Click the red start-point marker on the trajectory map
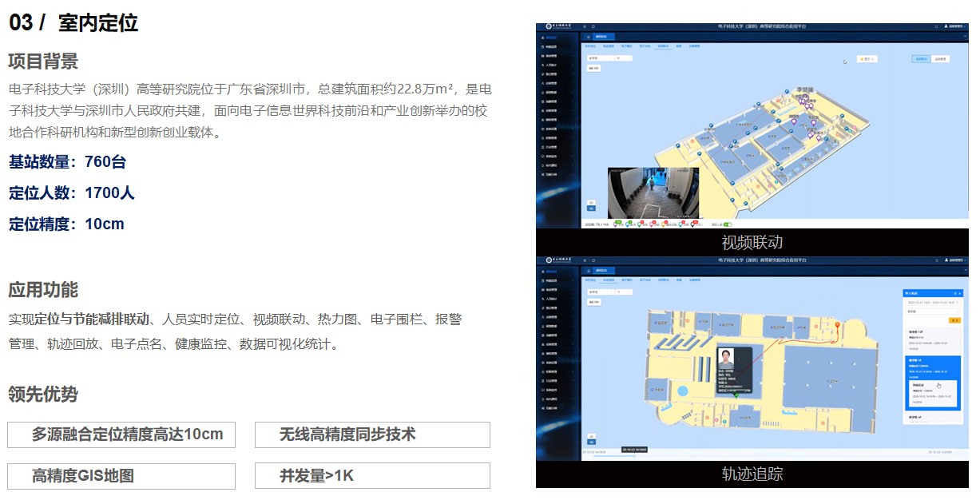The width and height of the screenshot is (980, 500). click(837, 326)
